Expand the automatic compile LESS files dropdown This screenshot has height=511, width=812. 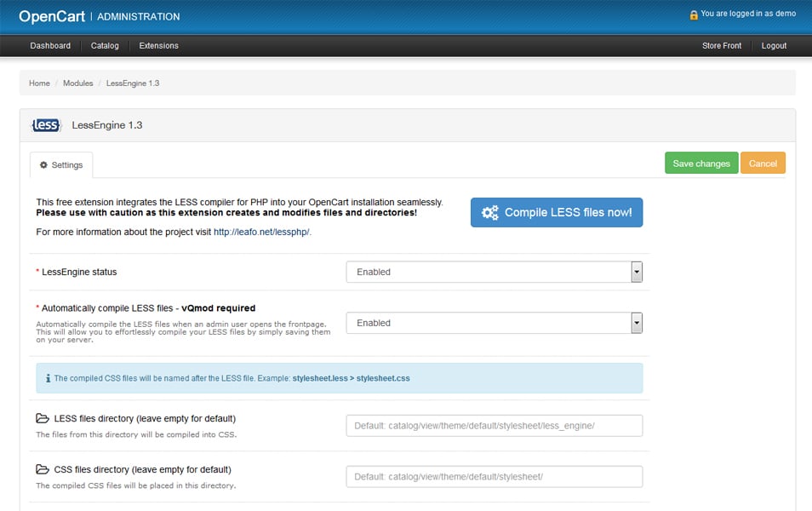pos(494,323)
